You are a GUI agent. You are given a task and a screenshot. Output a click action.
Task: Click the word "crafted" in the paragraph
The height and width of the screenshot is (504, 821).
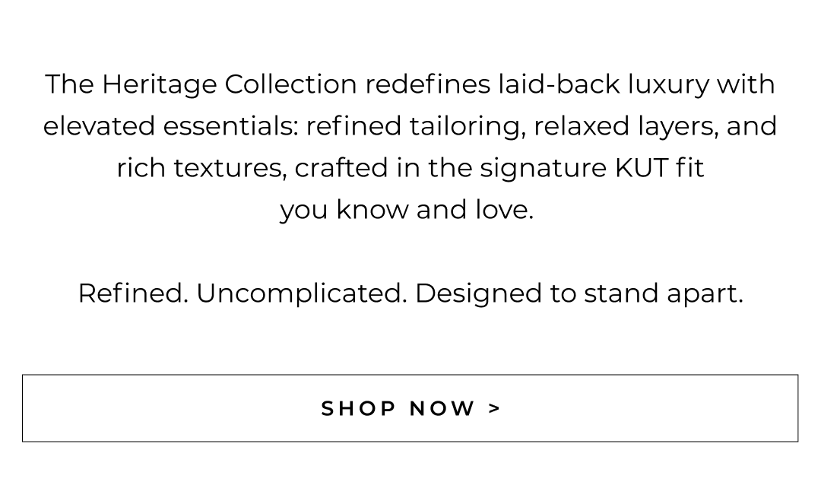pos(341,168)
